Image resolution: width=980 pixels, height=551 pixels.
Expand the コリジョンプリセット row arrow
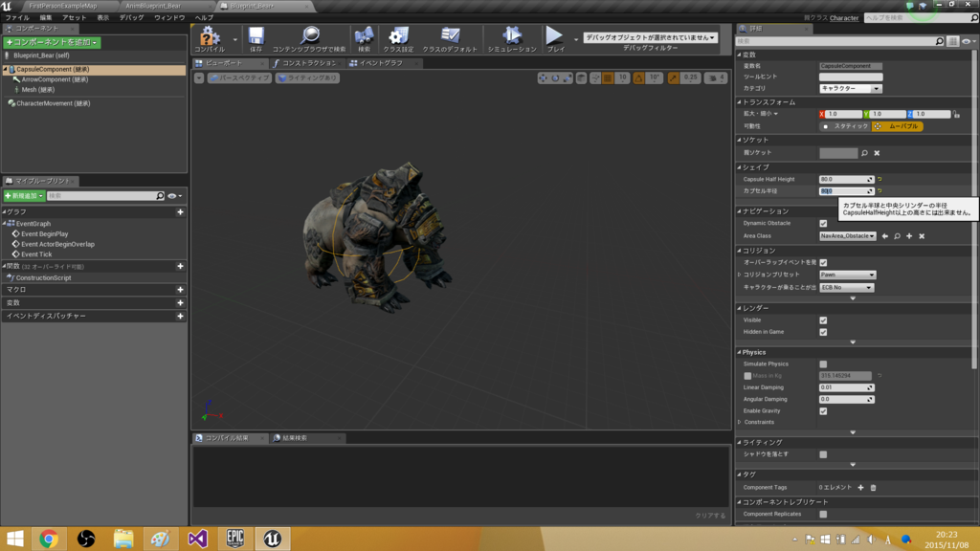tap(740, 275)
